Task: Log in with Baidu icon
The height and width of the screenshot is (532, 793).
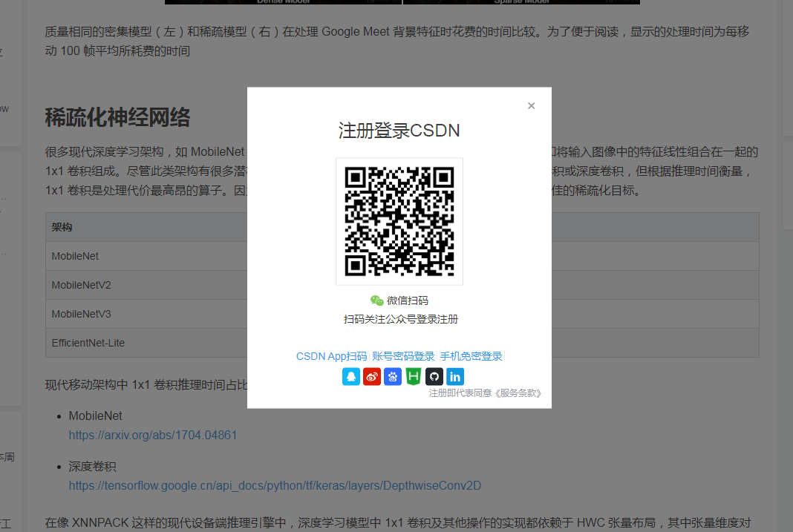Action: [x=393, y=377]
